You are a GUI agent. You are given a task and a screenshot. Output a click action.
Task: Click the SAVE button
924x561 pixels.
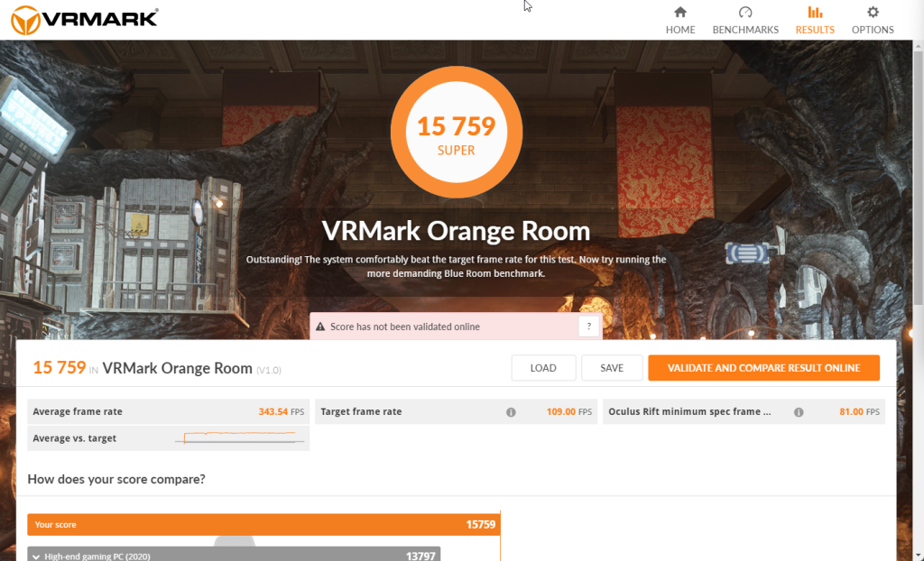click(612, 368)
